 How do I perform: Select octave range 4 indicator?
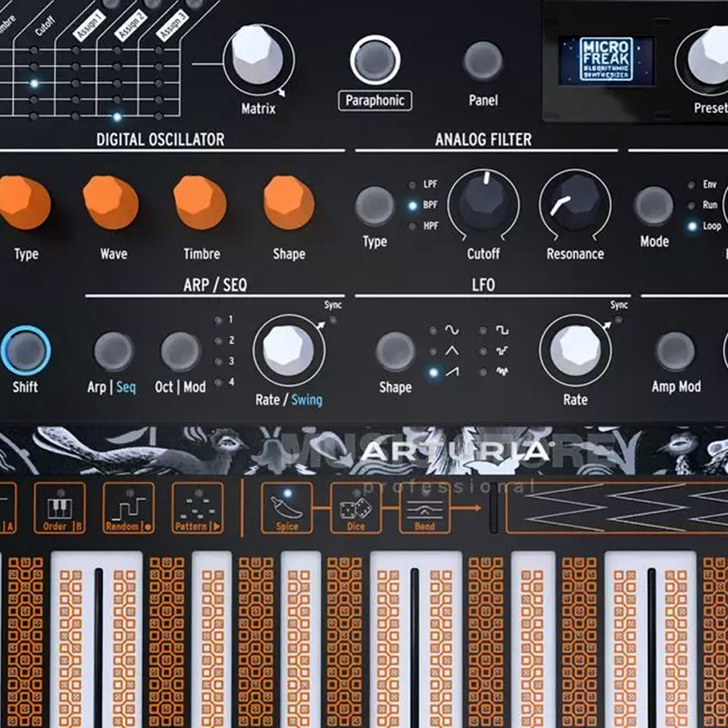click(x=218, y=383)
